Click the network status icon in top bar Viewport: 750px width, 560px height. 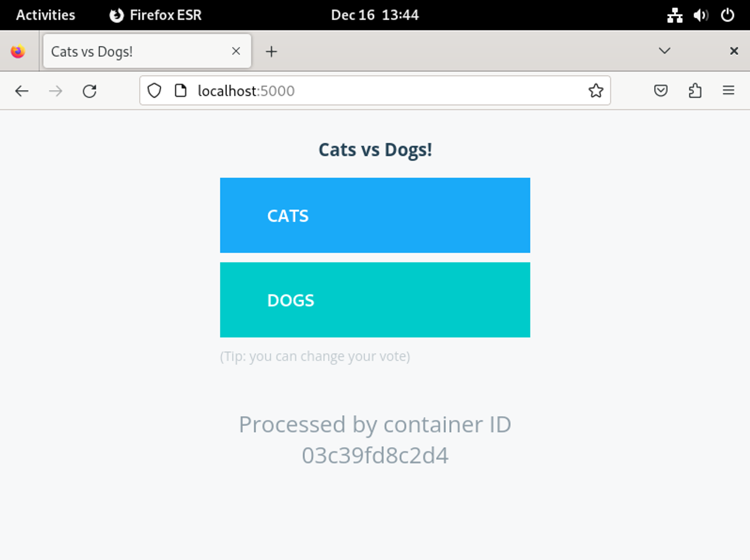click(674, 15)
